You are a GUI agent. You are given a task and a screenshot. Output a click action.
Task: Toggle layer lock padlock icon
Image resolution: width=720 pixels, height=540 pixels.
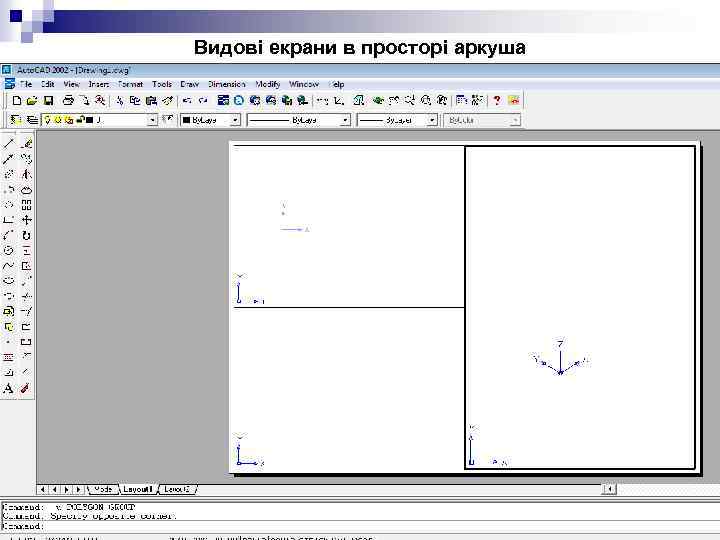click(x=80, y=120)
